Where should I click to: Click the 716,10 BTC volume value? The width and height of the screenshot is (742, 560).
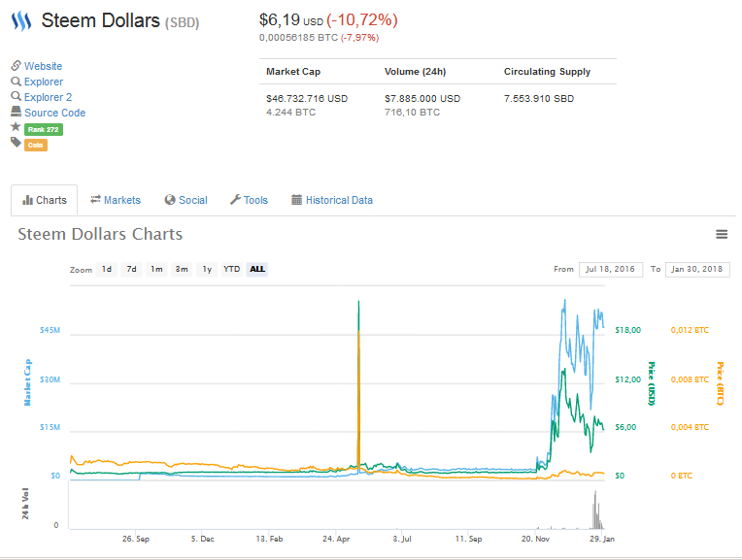pos(412,112)
